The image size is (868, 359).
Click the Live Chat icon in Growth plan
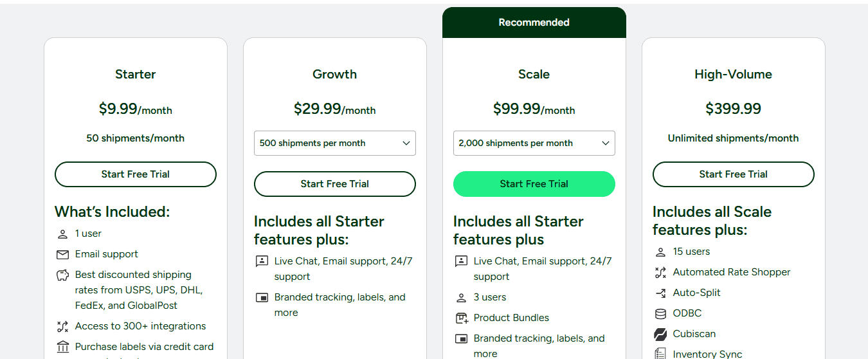click(x=262, y=262)
